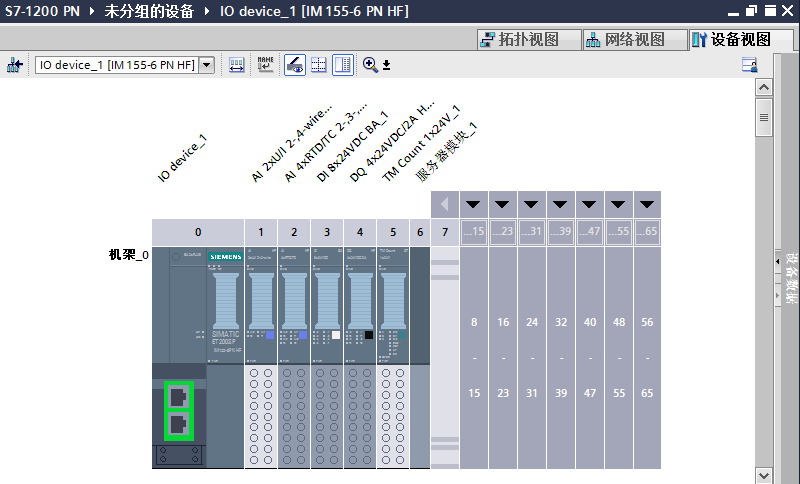The width and height of the screenshot is (800, 484).
Task: Maximize the editor window
Action: coord(770,11)
